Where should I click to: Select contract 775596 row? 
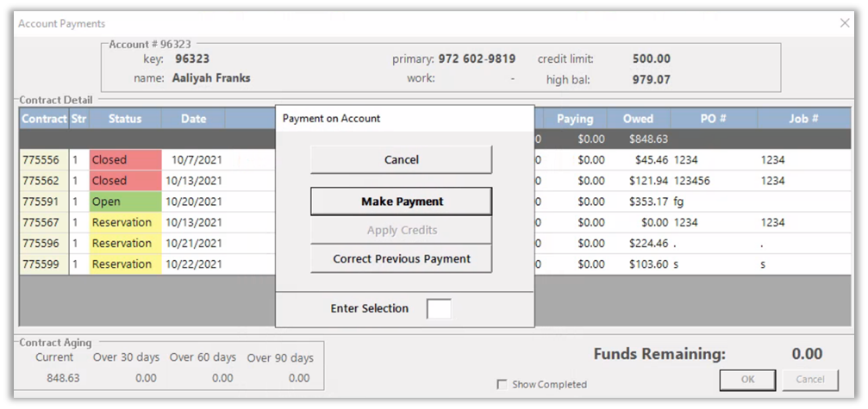(41, 244)
